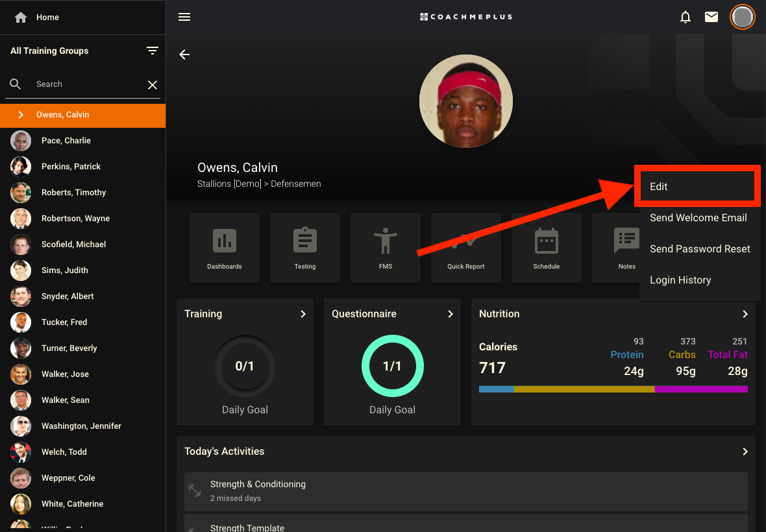
Task: Expand the Training card chevron
Action: (303, 314)
